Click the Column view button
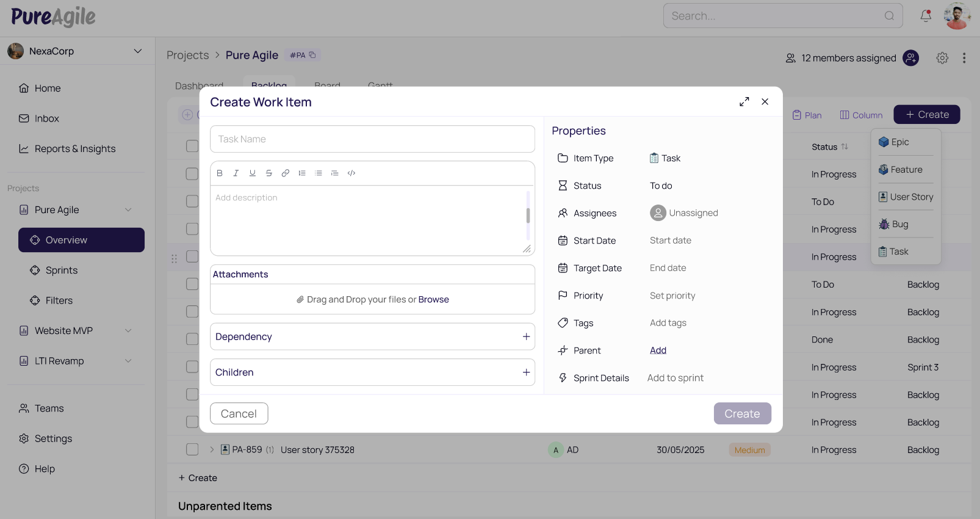This screenshot has width=980, height=519. tap(861, 115)
